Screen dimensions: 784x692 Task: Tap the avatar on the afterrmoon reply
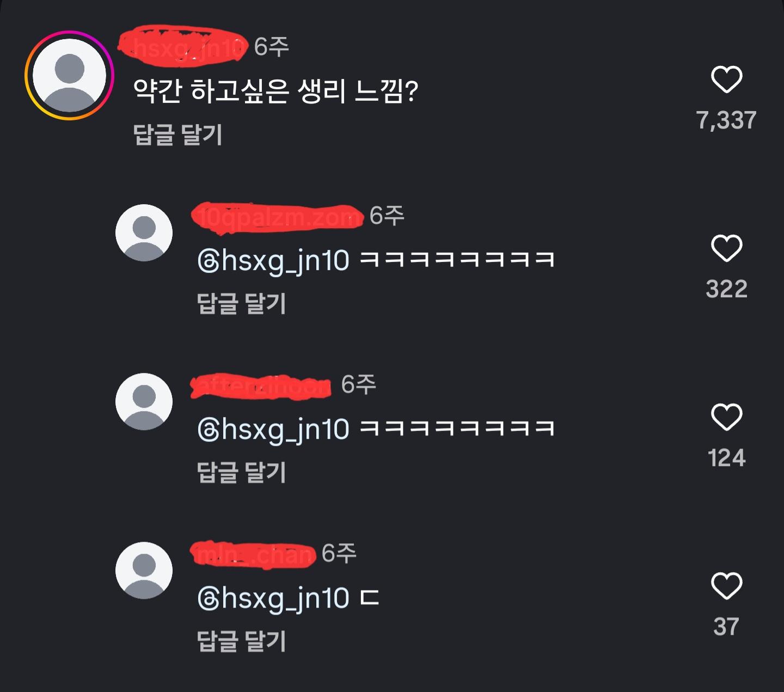point(144,399)
